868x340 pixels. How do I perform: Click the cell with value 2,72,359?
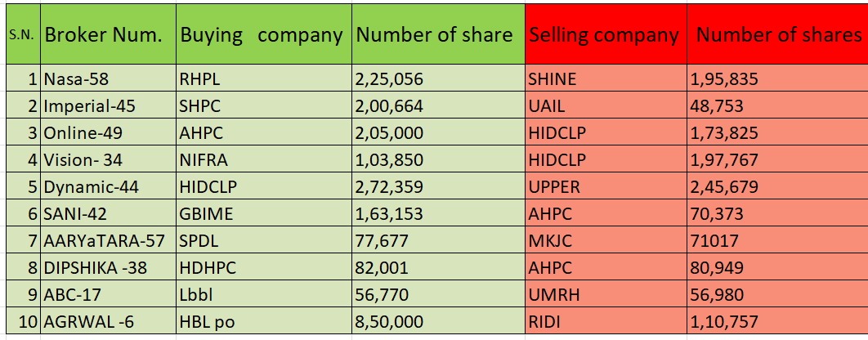pyautogui.click(x=438, y=186)
